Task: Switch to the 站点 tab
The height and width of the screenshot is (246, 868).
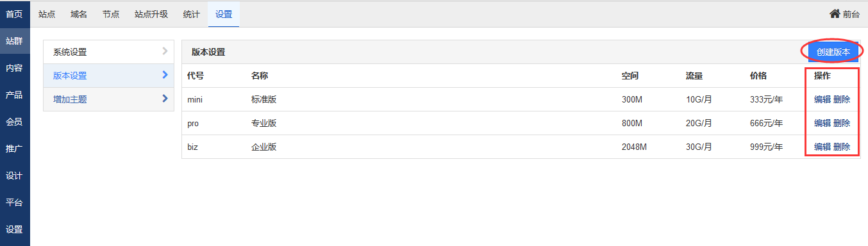Action: pos(47,13)
